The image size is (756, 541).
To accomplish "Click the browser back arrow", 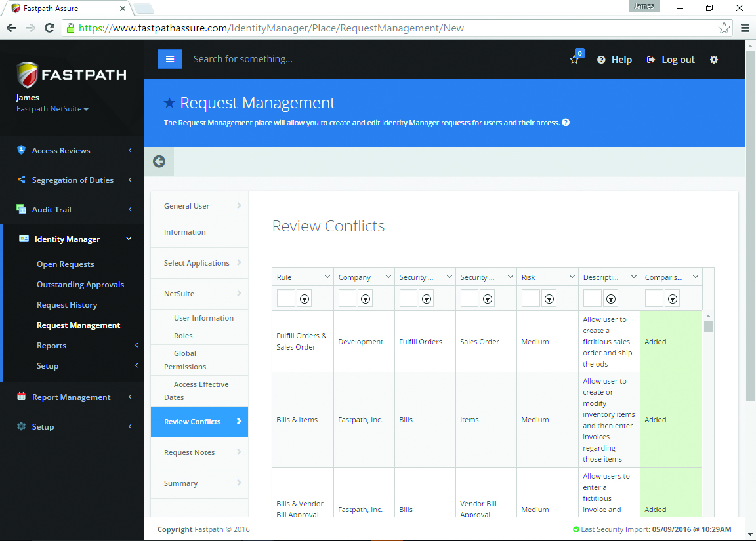I will (12, 28).
